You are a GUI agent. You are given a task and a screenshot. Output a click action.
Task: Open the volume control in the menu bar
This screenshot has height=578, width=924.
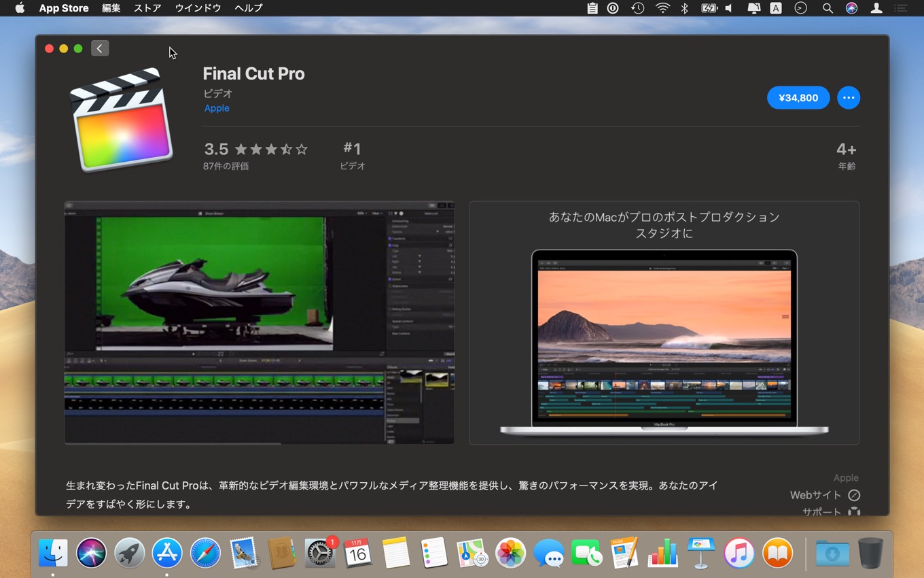coord(729,8)
